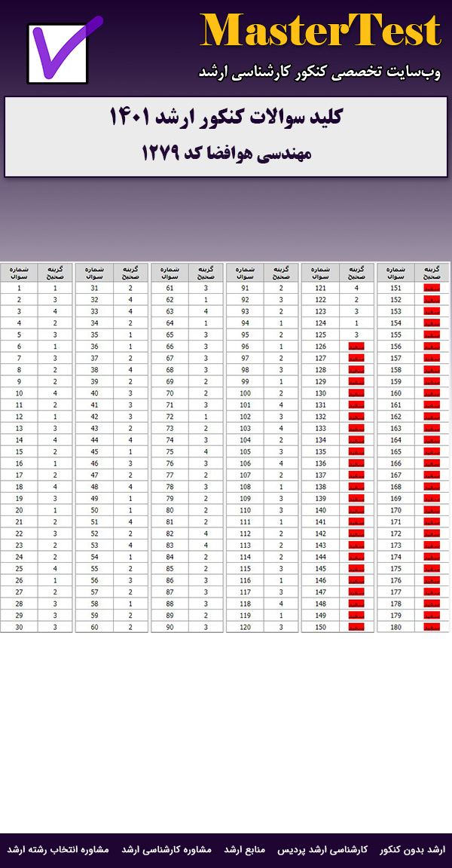Click the red answer cell for question 151

(x=432, y=289)
